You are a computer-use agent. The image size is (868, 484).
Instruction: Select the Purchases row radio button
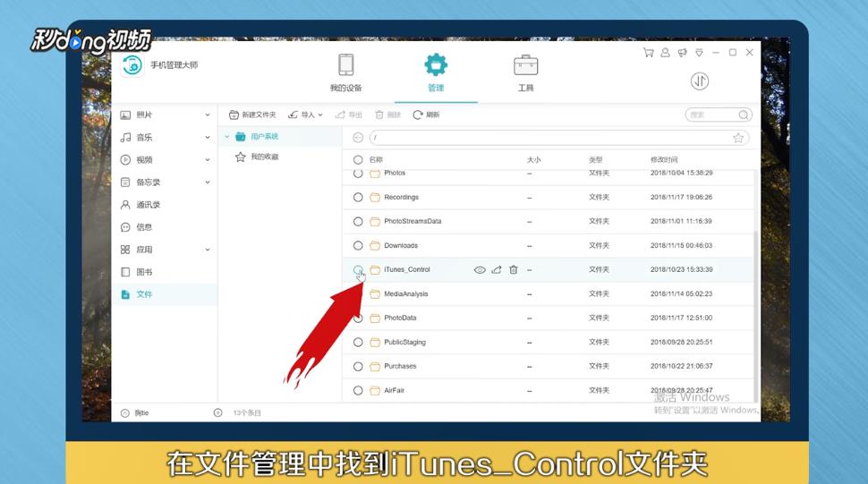pyautogui.click(x=358, y=366)
